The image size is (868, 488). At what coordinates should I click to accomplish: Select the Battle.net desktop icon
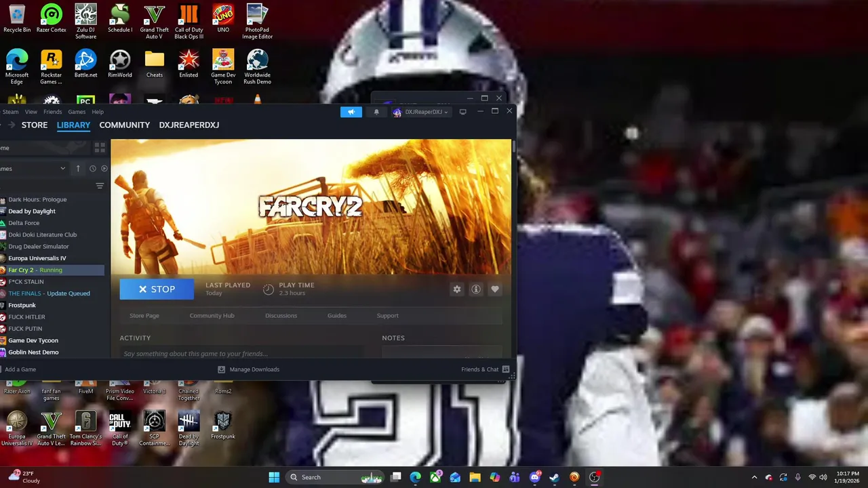tap(85, 64)
